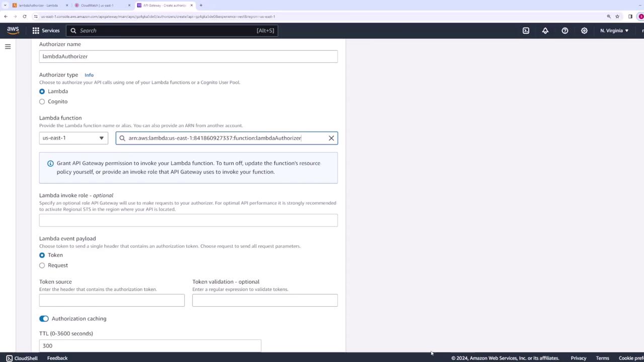Click the TTL seconds input showing 300
The height and width of the screenshot is (362, 644).
150,346
